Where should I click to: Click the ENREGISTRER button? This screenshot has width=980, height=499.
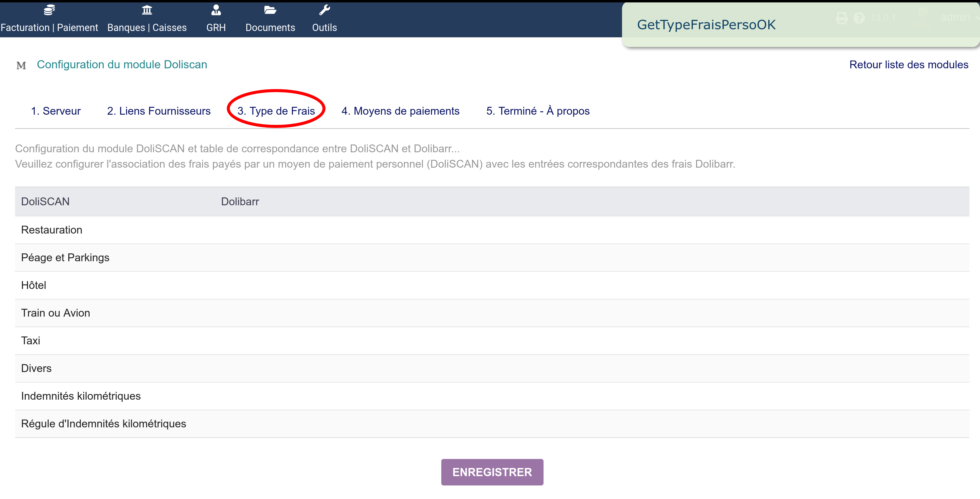(492, 472)
